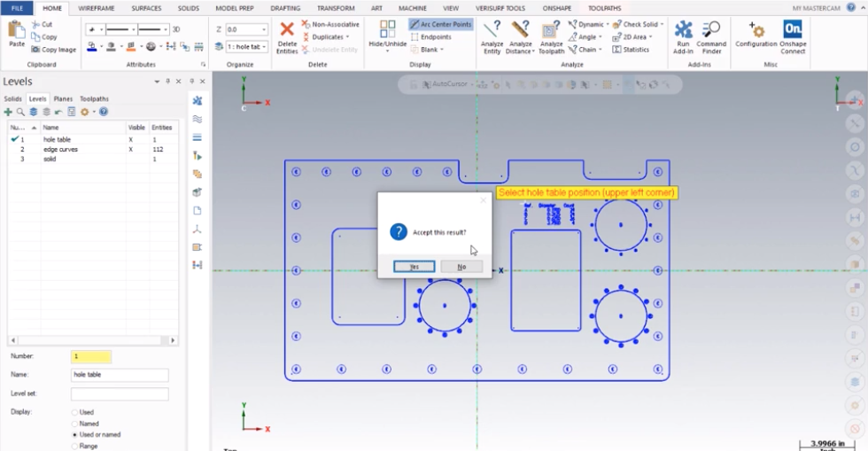This screenshot has height=451, width=868.
Task: Click the Copy Image camera icon
Action: (36, 50)
